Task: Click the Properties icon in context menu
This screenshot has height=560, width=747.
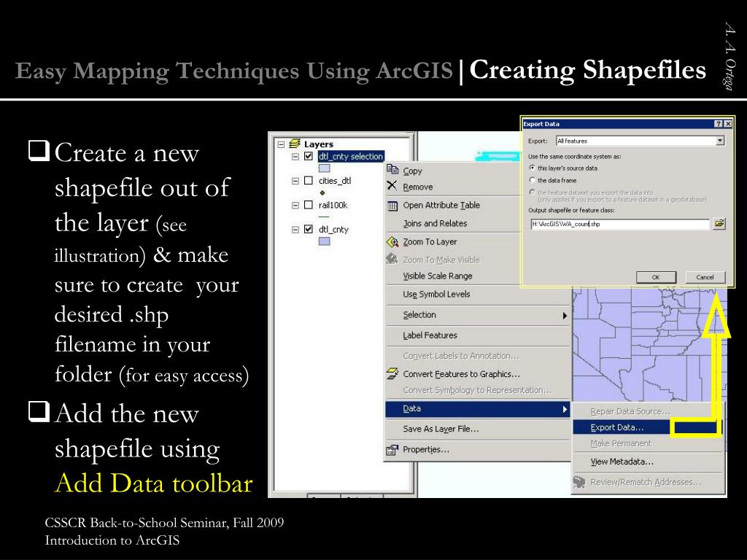Action: [x=392, y=449]
